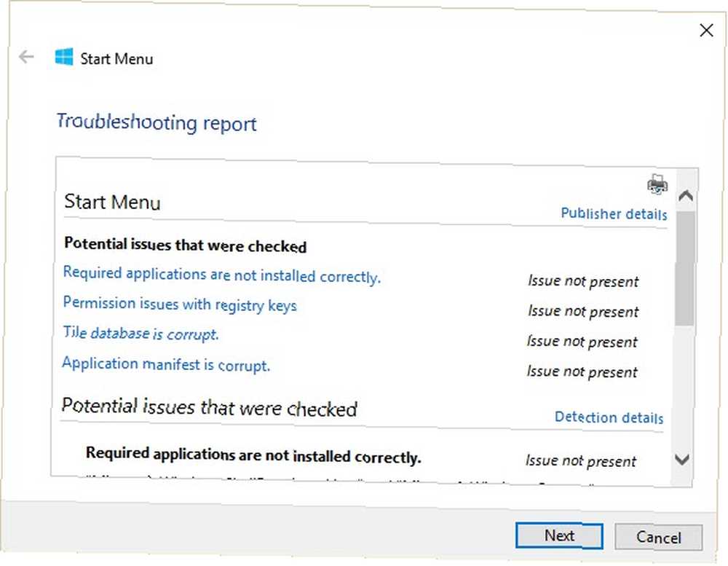
Task: Click the back arrow icon
Action: [26, 57]
